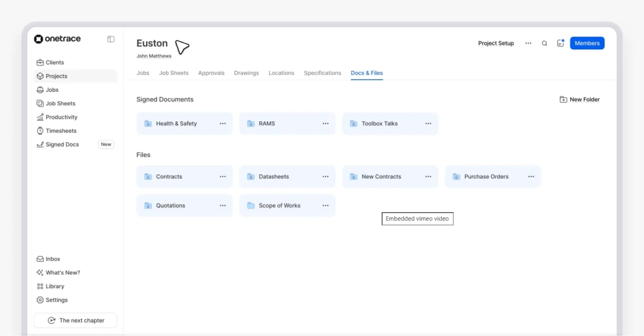644x336 pixels.
Task: Create a New Folder
Action: click(580, 99)
